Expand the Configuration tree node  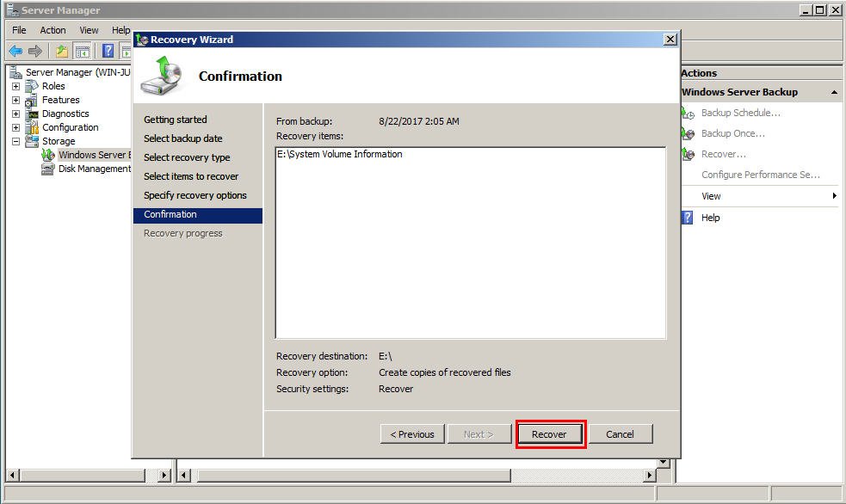15,128
